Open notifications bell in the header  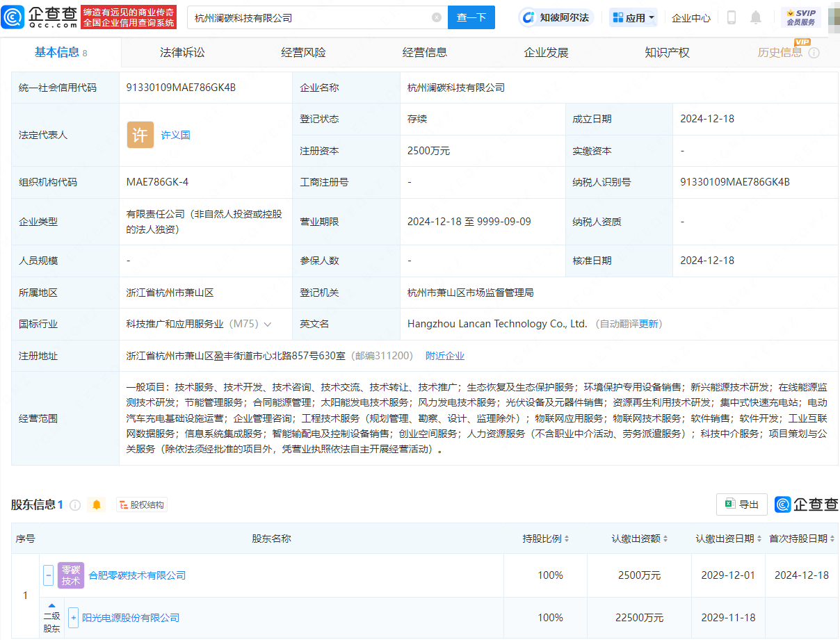coord(756,17)
